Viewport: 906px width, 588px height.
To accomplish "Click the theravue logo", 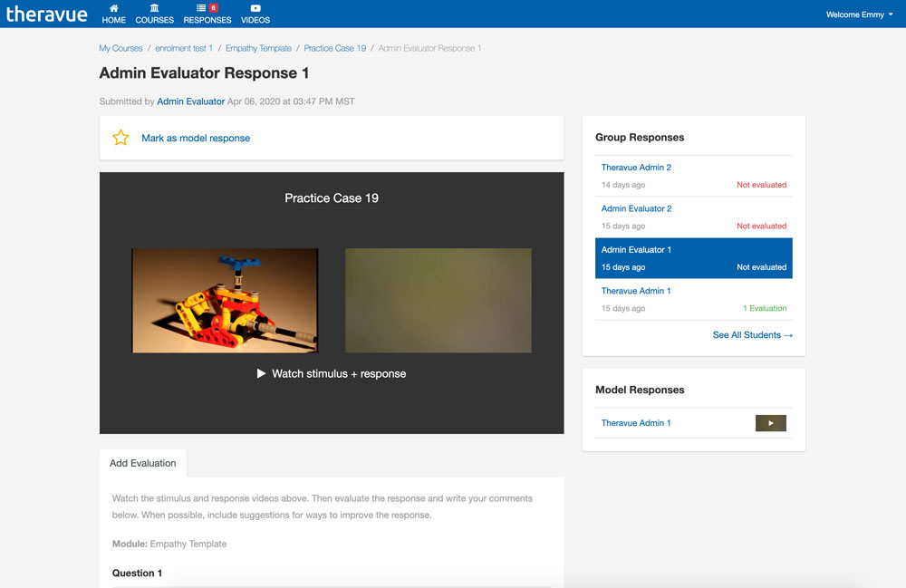I will pyautogui.click(x=47, y=14).
